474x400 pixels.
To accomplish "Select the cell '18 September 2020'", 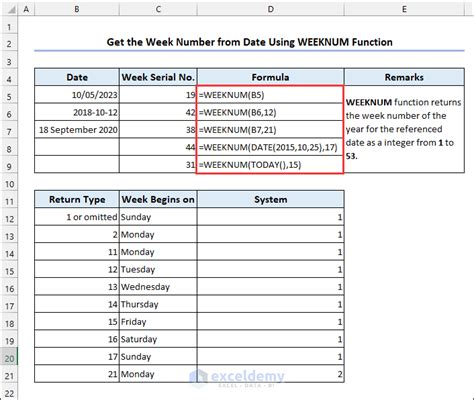I will pyautogui.click(x=77, y=130).
